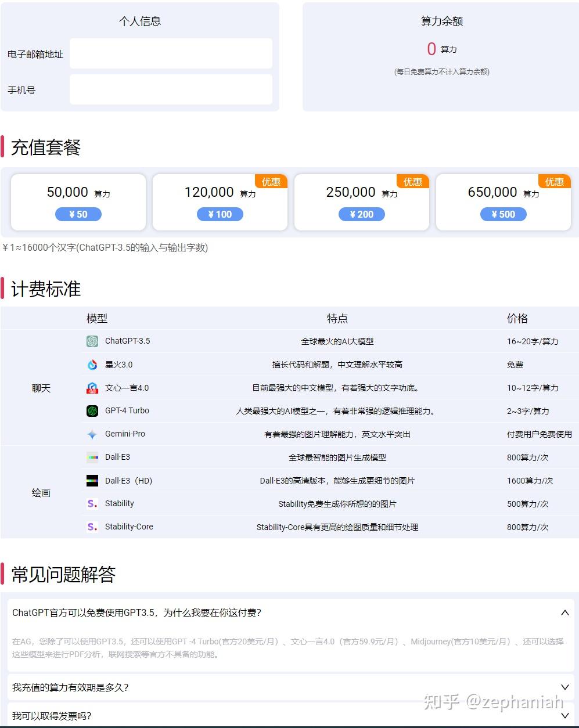579x728 pixels.
Task: Expand 我可以取得发票吗 question
Action: pyautogui.click(x=564, y=716)
